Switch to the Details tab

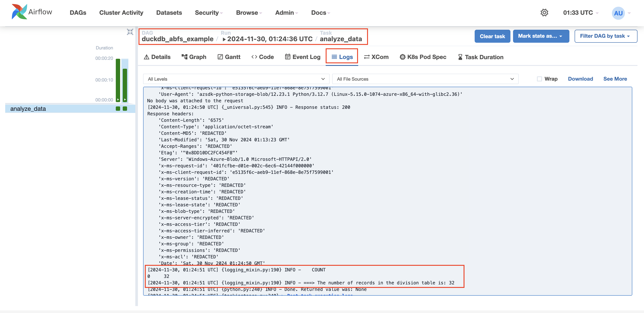(x=157, y=57)
